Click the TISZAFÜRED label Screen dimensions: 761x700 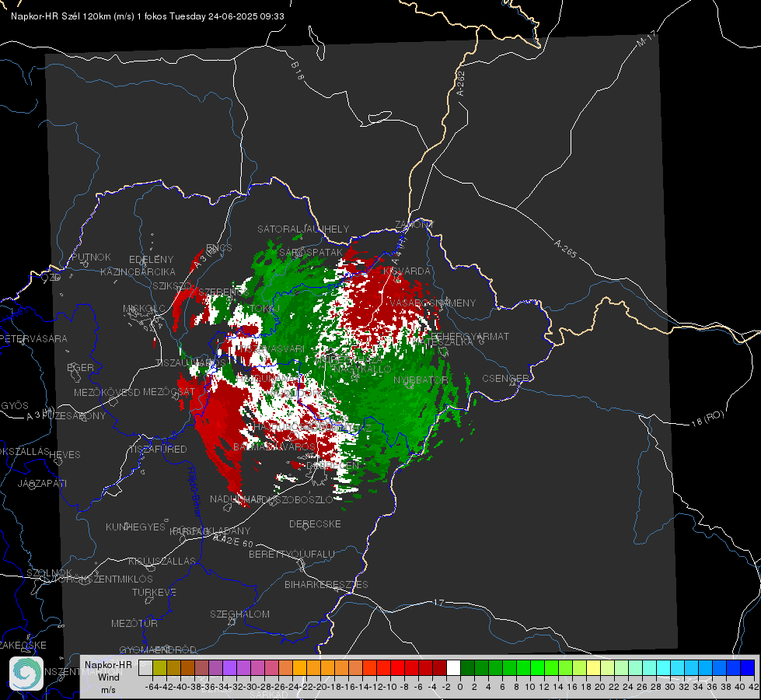click(x=159, y=450)
